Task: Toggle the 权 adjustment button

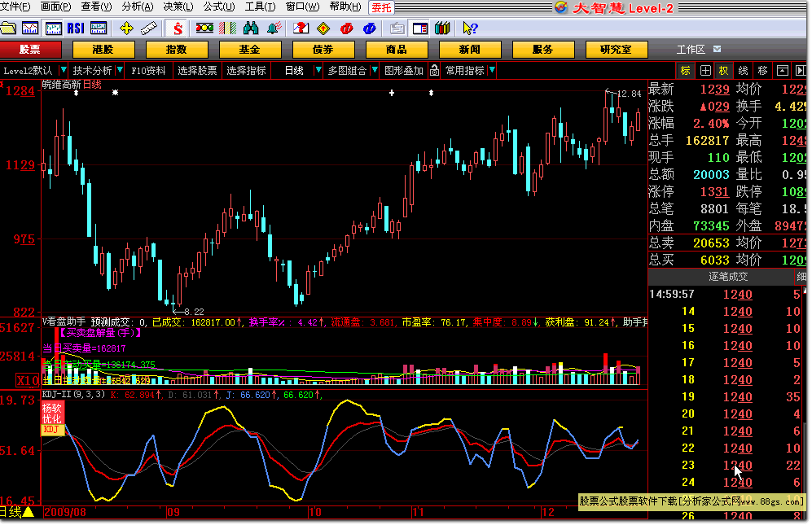Action: [x=723, y=71]
